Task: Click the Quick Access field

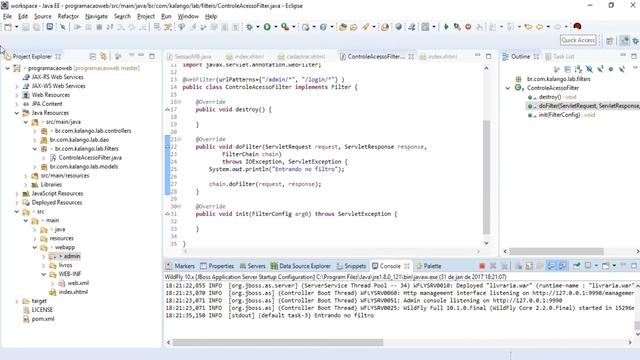Action: [578, 40]
